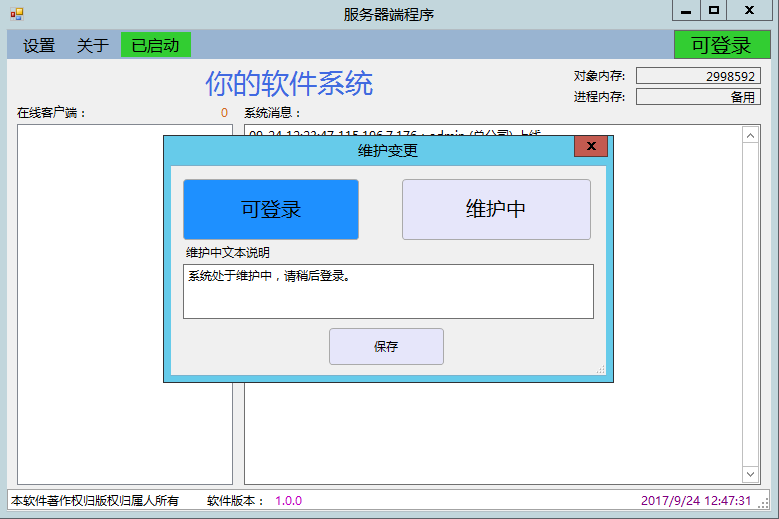Open the 关于 menu
Image resolution: width=779 pixels, height=519 pixels.
93,45
